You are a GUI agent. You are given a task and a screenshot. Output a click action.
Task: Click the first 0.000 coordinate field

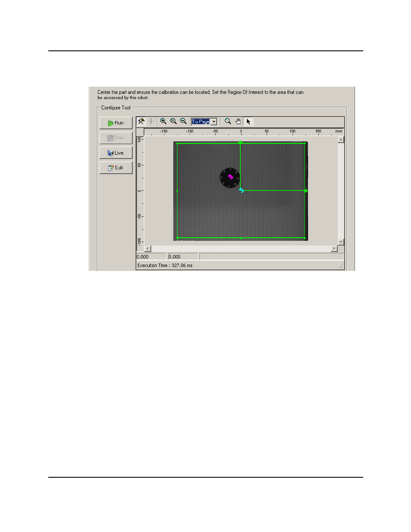(x=151, y=257)
